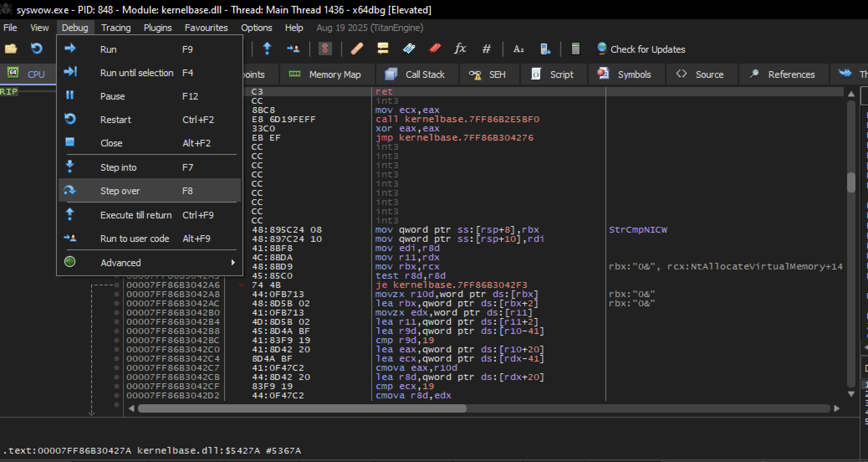
Task: Open the Bookmarks red tag icon
Action: (x=434, y=49)
